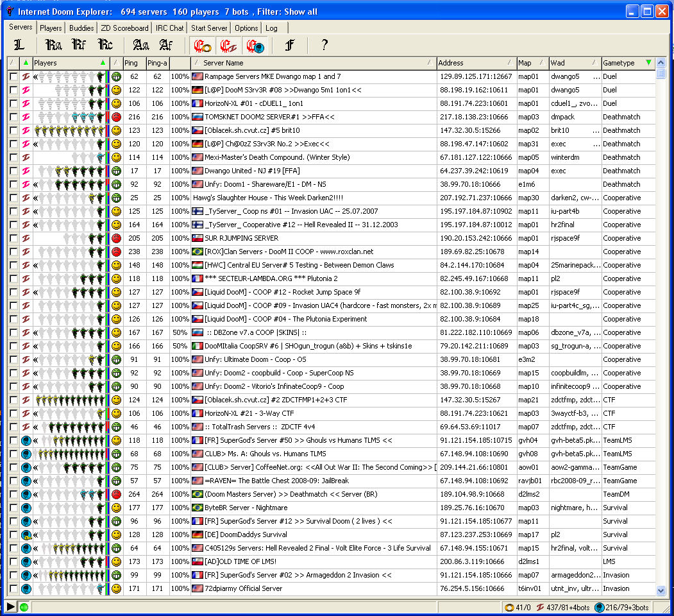Click the red face icon on SUR RJUMPING SERVER row

[x=116, y=238]
